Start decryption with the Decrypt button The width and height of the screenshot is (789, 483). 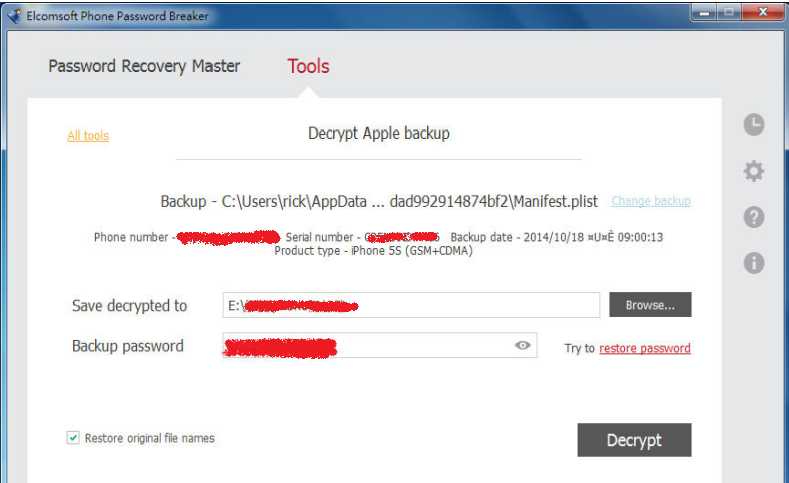634,440
